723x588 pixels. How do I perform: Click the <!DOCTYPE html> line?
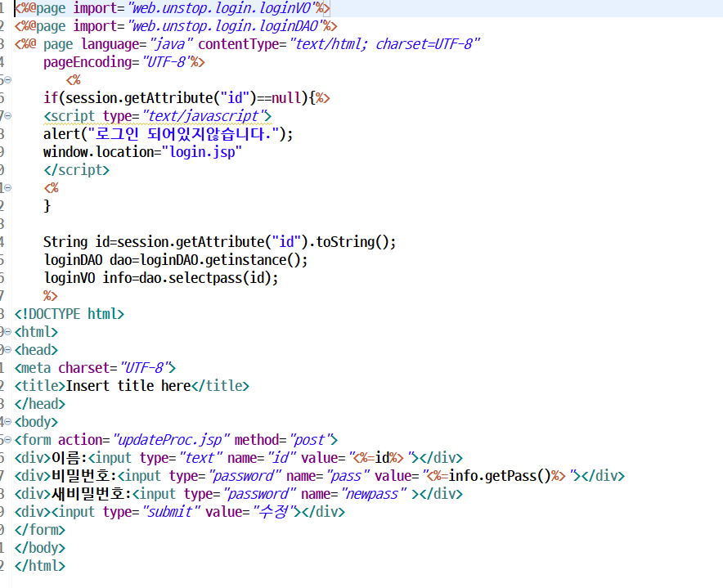70,314
